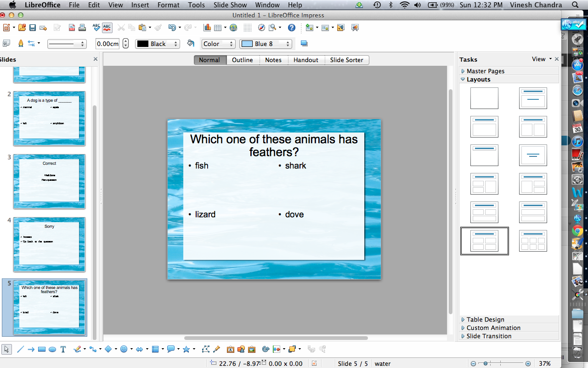This screenshot has height=368, width=588.
Task: Switch to the Slide Sorter tab
Action: 346,60
